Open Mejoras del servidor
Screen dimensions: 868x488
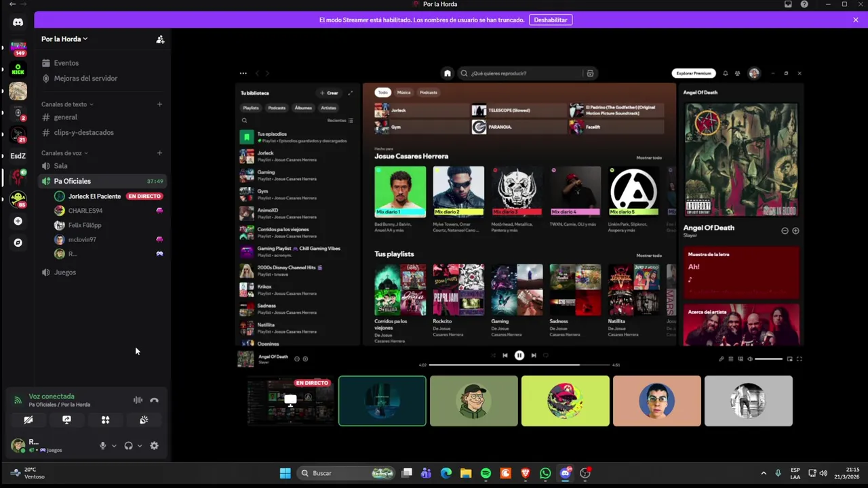click(x=101, y=78)
